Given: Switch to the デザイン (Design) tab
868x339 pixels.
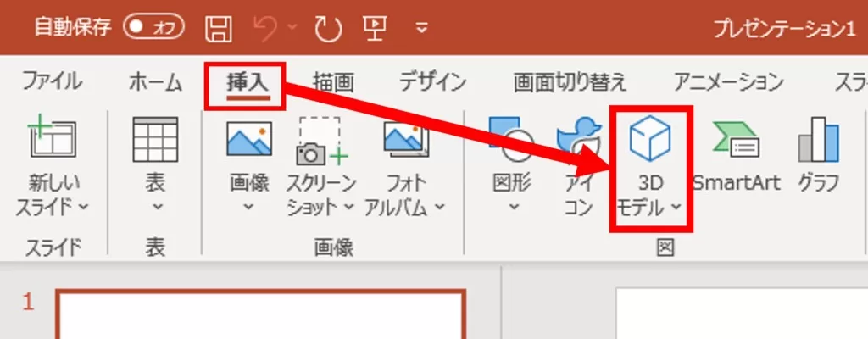Looking at the screenshot, I should click(x=432, y=81).
